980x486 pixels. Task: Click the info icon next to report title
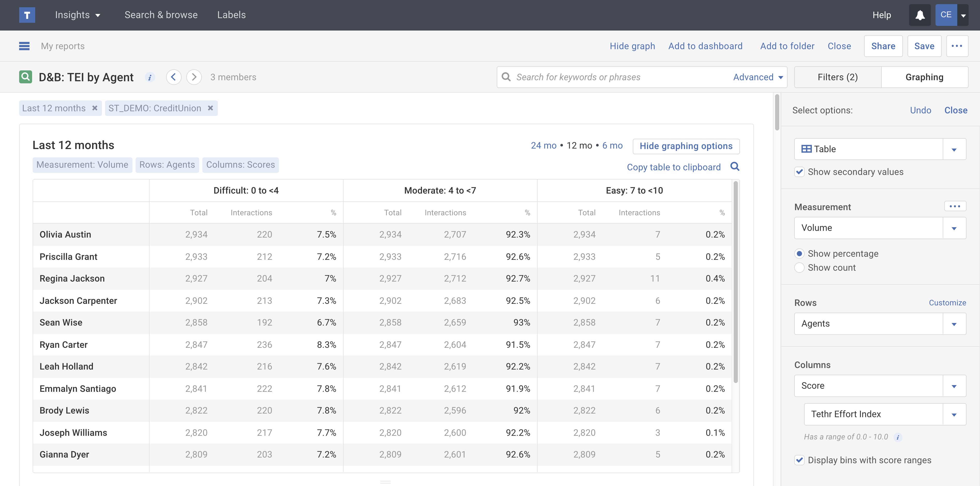[x=150, y=78]
